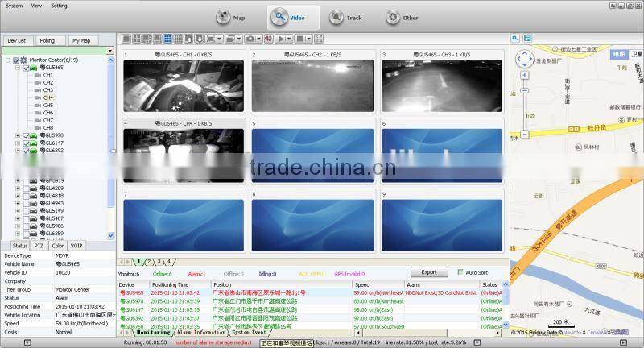The image size is (644, 348).
Task: Select the four-window video layout icon
Action: (x=137, y=39)
